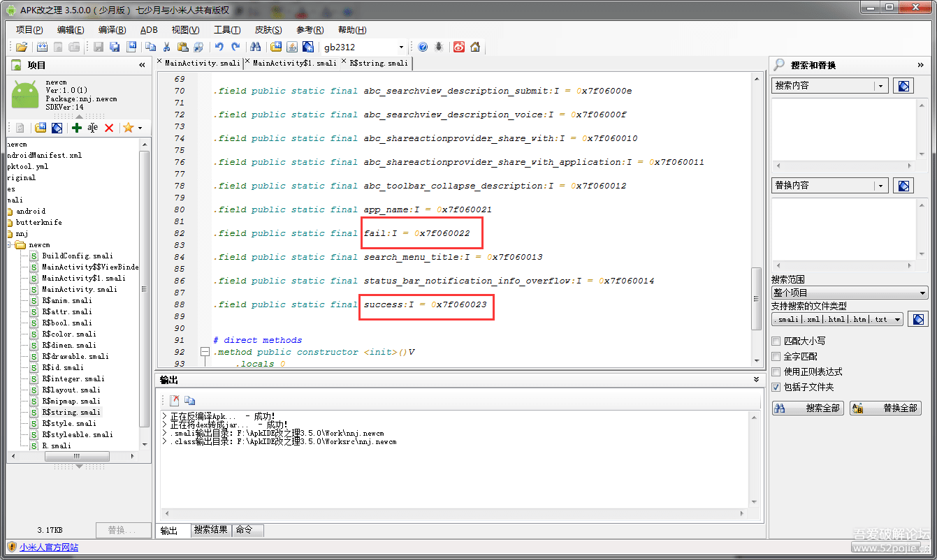
Task: Click the yellow star favorites icon
Action: (128, 128)
